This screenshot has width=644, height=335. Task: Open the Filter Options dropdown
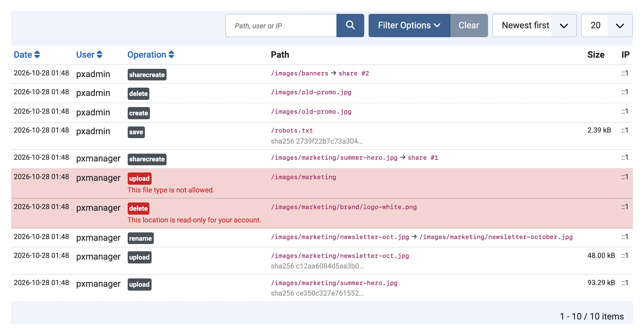point(409,26)
